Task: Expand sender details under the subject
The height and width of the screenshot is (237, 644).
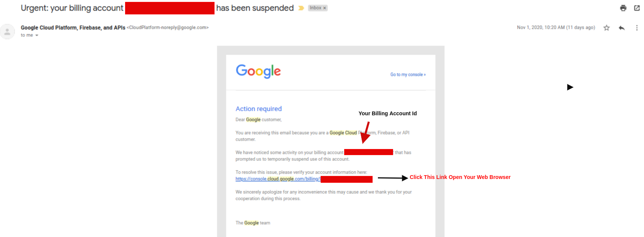Action: click(x=37, y=35)
